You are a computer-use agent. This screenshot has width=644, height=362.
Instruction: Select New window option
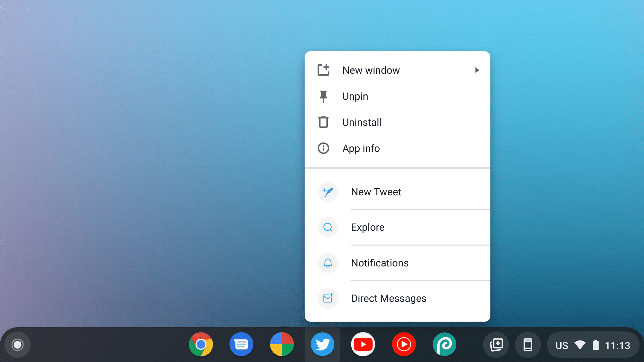point(371,70)
